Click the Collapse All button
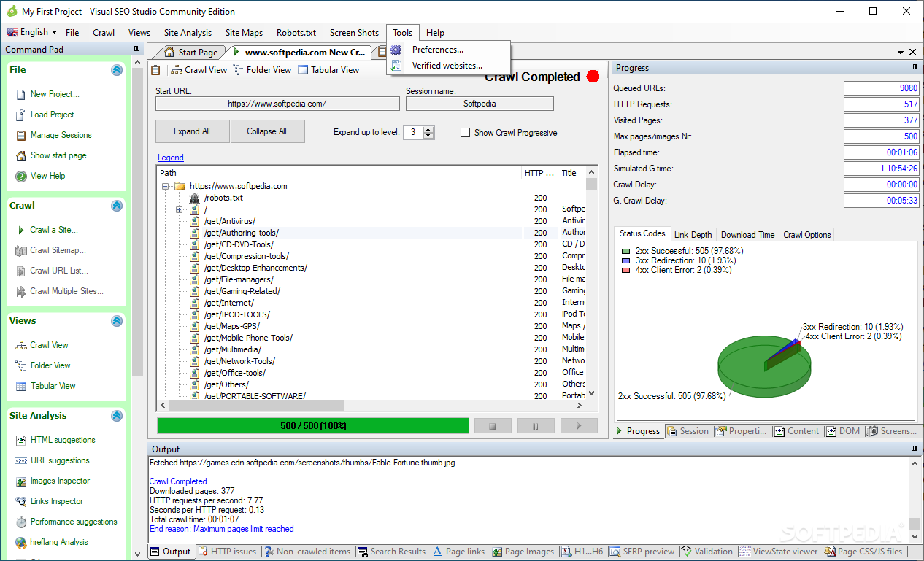 (266, 131)
